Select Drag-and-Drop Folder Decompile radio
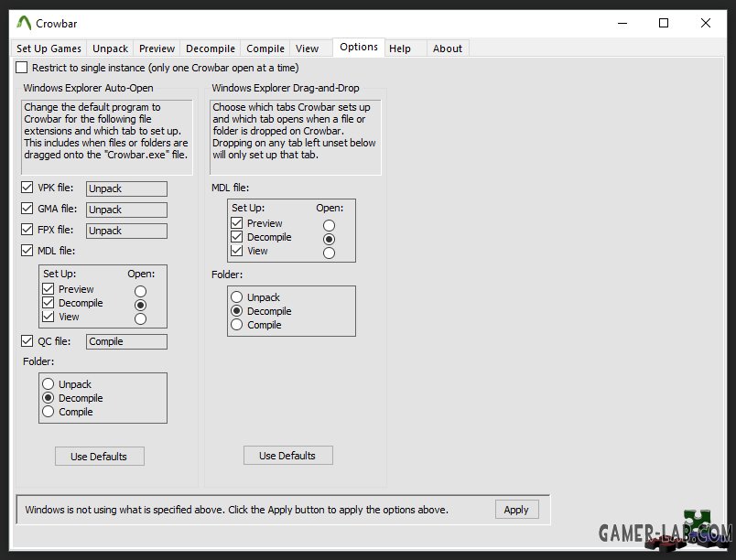736x560 pixels. coord(236,310)
